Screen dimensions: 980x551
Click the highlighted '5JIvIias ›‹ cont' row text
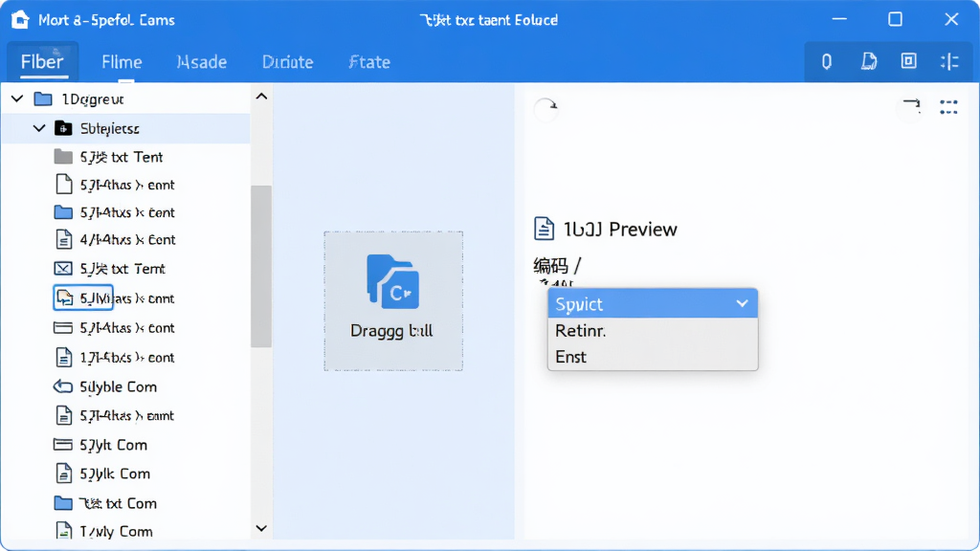127,298
